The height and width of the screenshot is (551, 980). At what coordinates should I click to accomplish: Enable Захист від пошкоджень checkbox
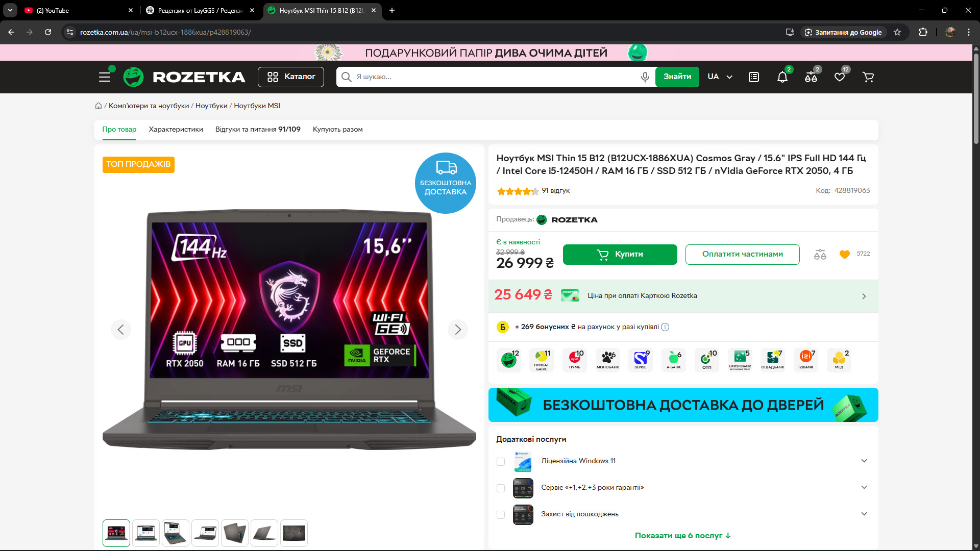coord(501,515)
